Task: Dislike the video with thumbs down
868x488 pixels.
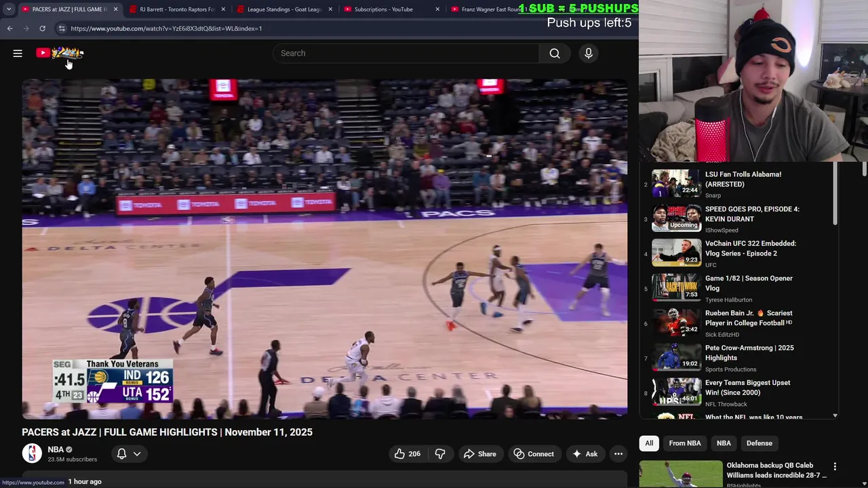Action: (x=440, y=454)
